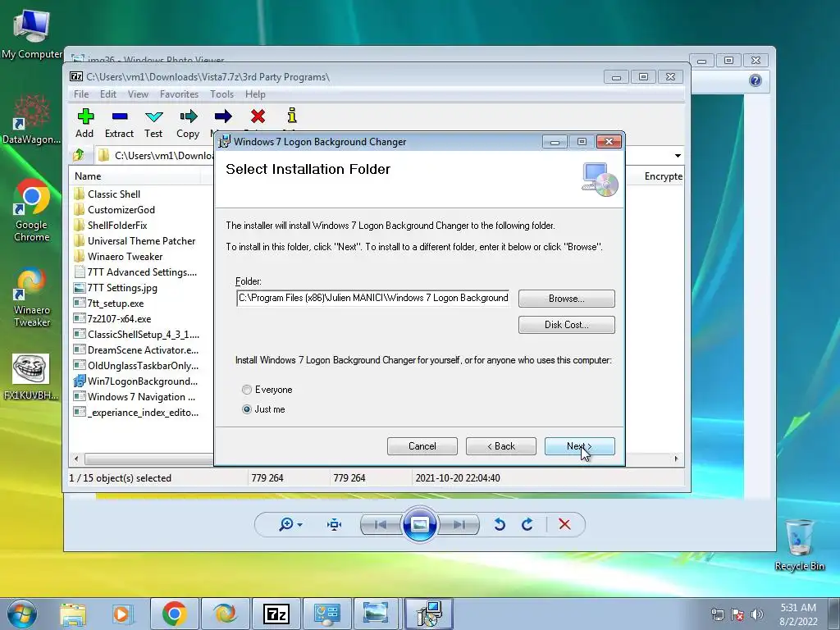Open DataWagon desktop shortcut
Viewport: 840px width, 630px height.
point(32,119)
